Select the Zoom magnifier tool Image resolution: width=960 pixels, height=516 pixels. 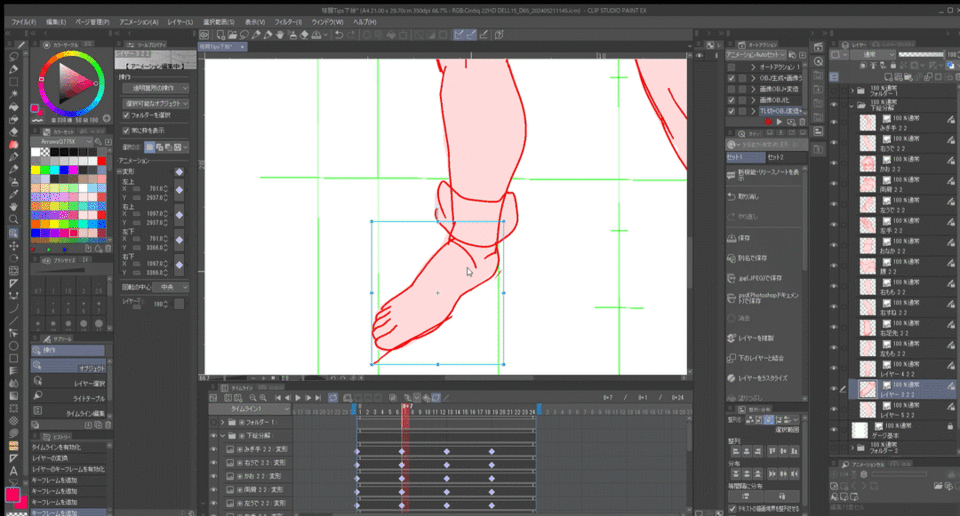tap(13, 219)
